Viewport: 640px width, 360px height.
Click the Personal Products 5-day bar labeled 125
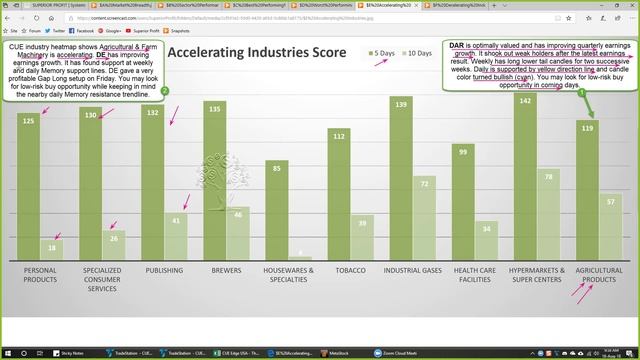point(29,187)
